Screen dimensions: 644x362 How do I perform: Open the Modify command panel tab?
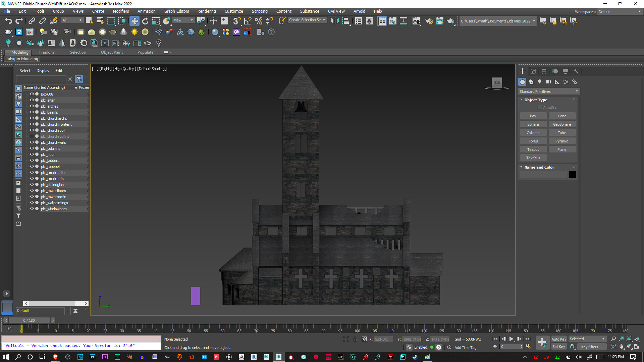pyautogui.click(x=533, y=71)
